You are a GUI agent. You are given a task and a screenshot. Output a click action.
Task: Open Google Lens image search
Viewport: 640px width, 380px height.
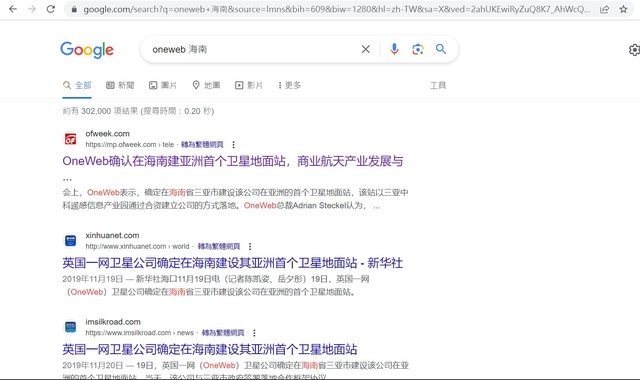[x=418, y=49]
